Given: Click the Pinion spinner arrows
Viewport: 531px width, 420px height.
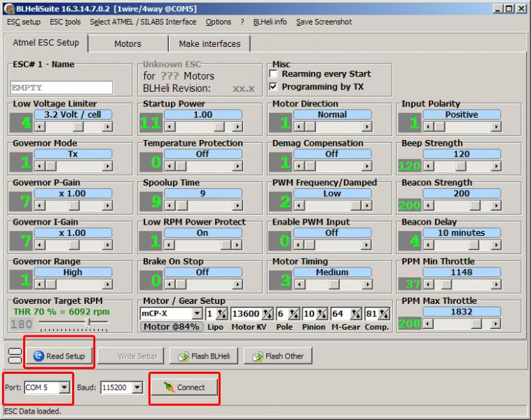Looking at the screenshot, I should [x=322, y=314].
